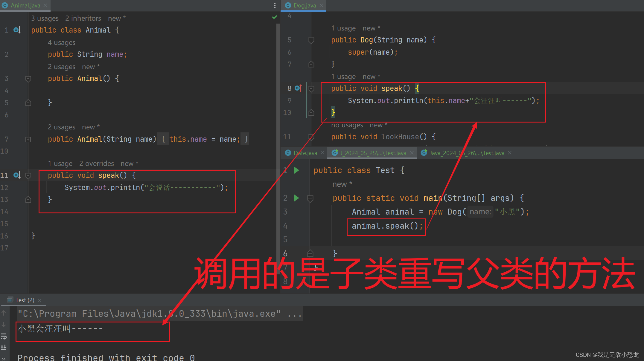Close the Animal.java tab
This screenshot has height=361, width=644.
coord(45,5)
